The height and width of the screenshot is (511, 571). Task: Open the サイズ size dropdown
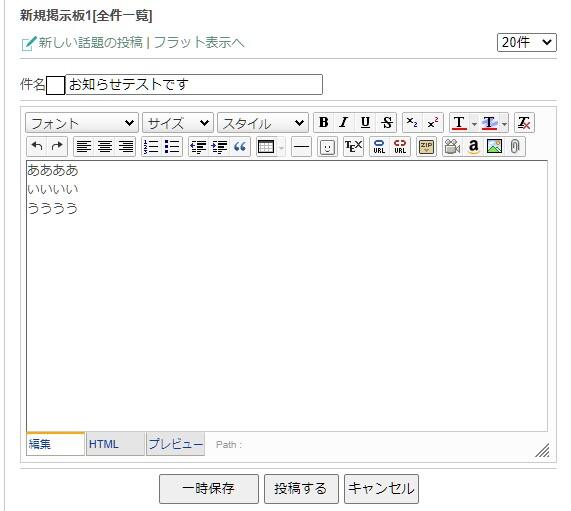178,123
